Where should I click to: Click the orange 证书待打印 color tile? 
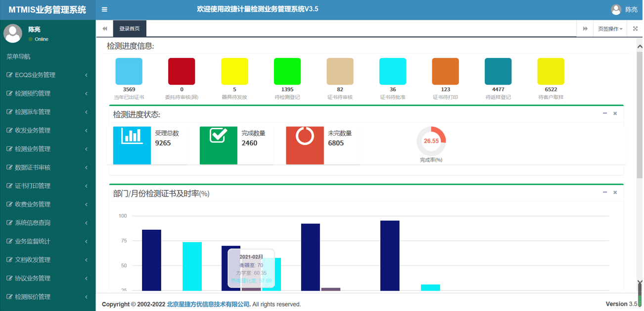pyautogui.click(x=445, y=72)
